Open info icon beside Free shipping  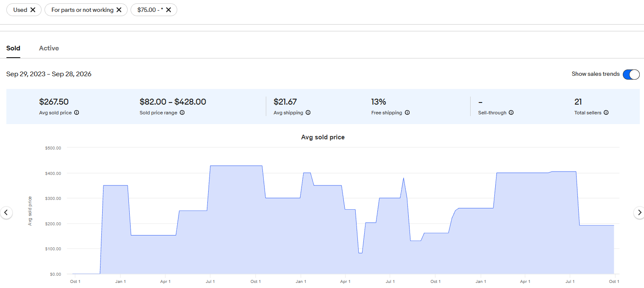click(407, 113)
